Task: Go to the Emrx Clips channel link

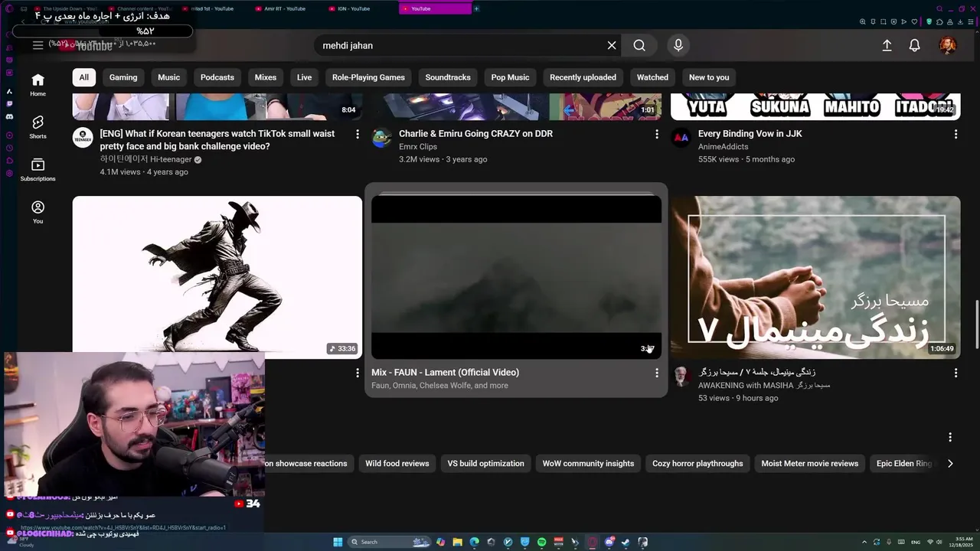Action: pyautogui.click(x=418, y=146)
